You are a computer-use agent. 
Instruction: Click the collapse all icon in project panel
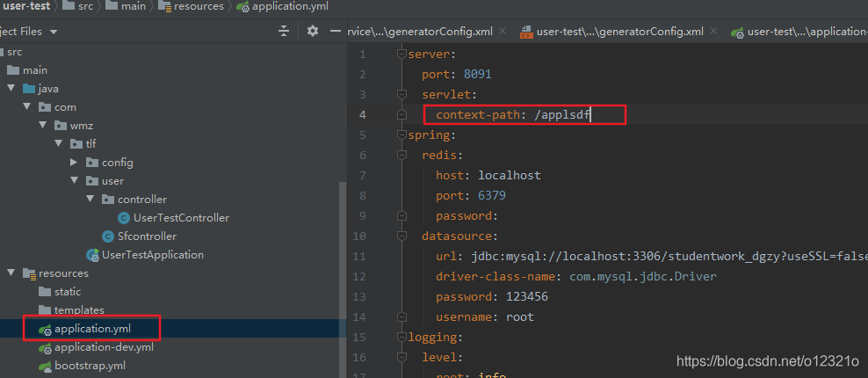284,31
